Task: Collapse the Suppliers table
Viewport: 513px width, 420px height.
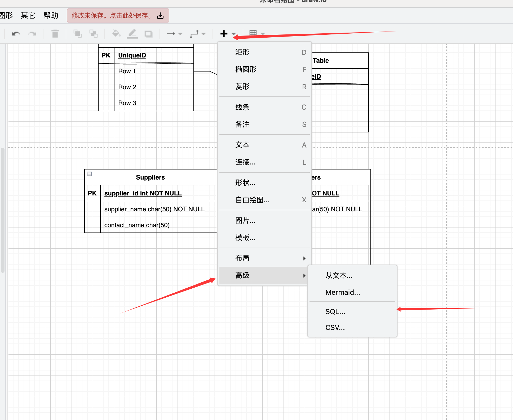Action: (89, 174)
